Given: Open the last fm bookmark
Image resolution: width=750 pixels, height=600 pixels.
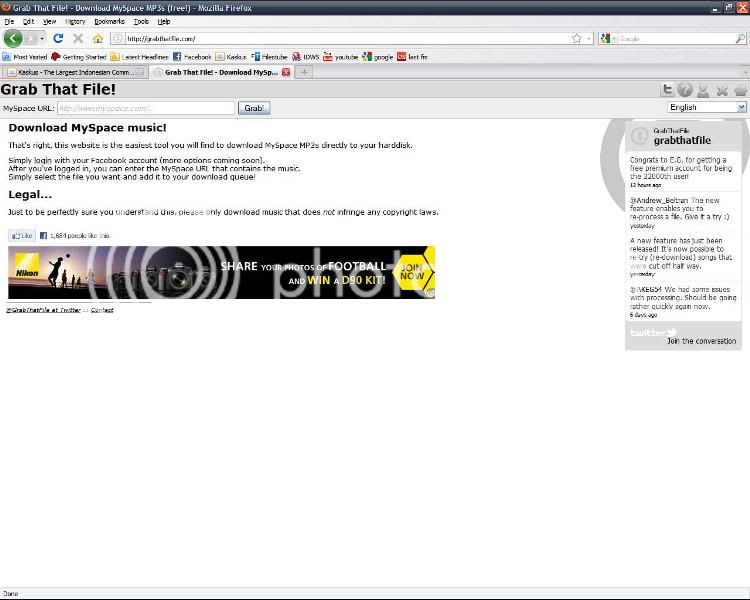Looking at the screenshot, I should coord(412,57).
